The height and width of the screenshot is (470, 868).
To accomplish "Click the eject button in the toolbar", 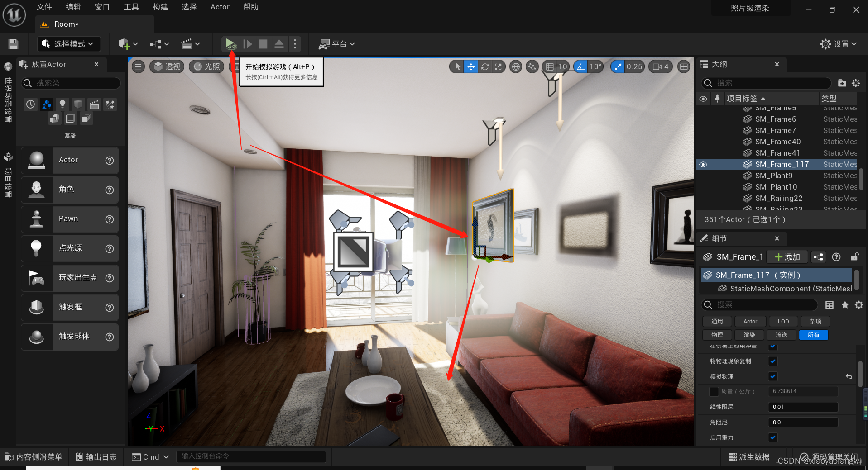I will tap(279, 44).
